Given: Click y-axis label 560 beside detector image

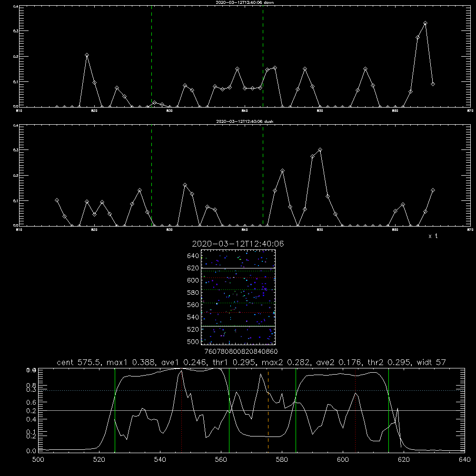Looking at the screenshot, I should click(x=193, y=305).
